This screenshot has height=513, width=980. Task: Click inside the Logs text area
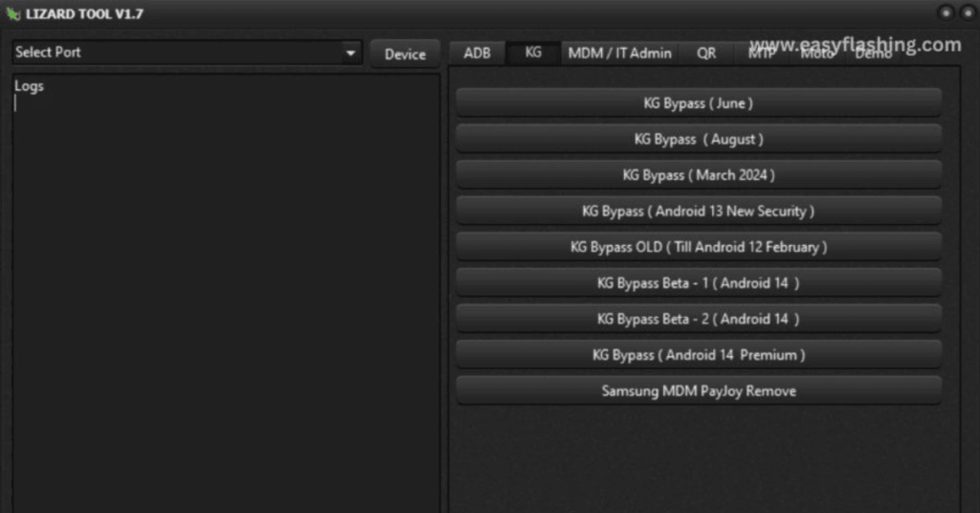pyautogui.click(x=226, y=294)
